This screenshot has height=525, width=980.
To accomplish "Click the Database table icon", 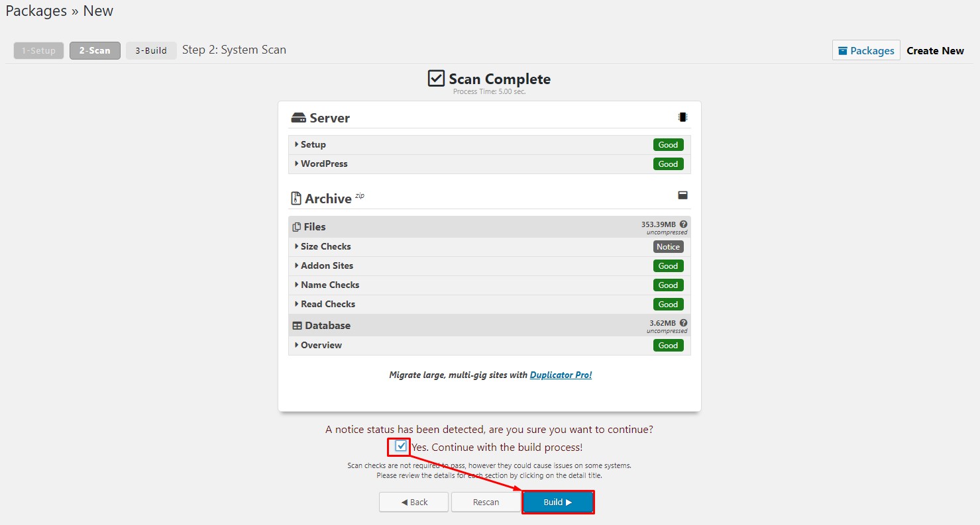I will coord(297,326).
